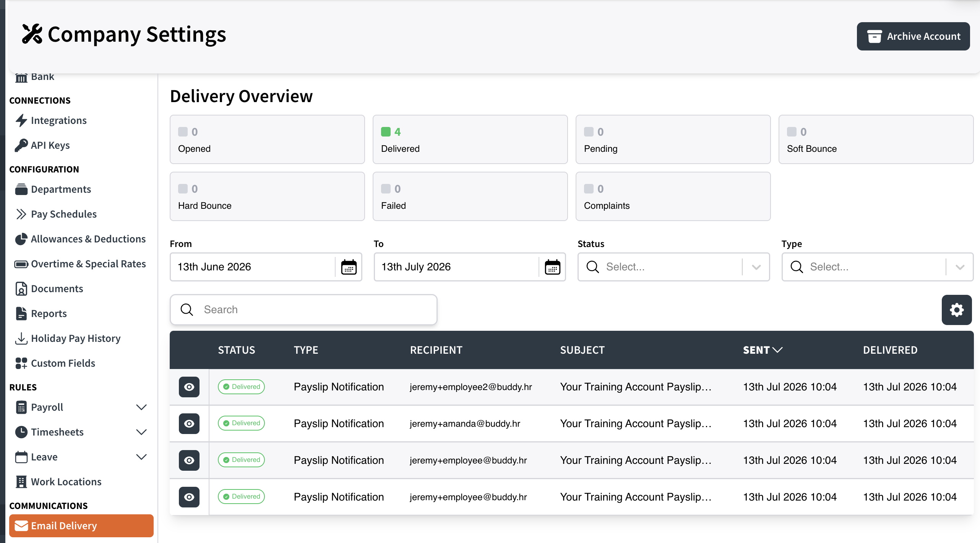Click the Custom Fields icon

coord(21,363)
